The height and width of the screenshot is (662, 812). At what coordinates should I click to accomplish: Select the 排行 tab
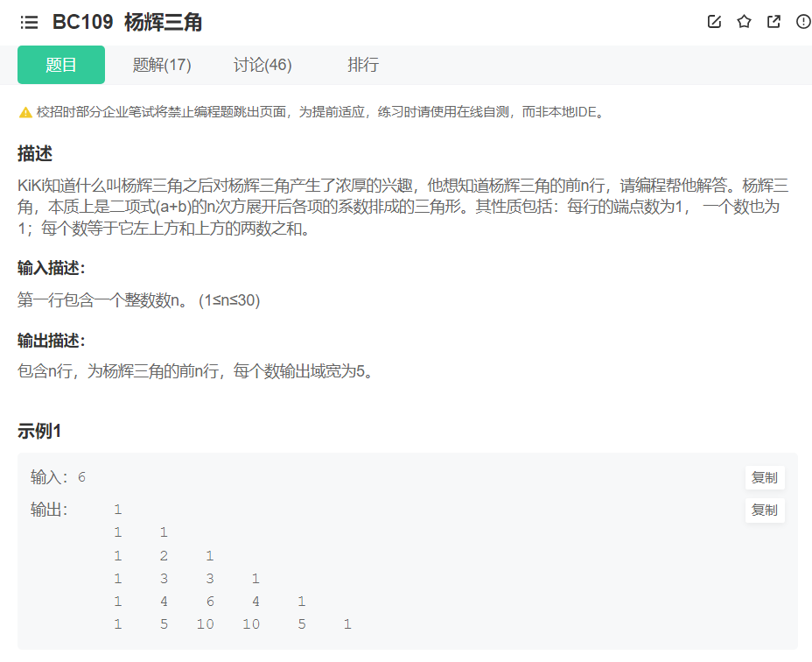363,64
